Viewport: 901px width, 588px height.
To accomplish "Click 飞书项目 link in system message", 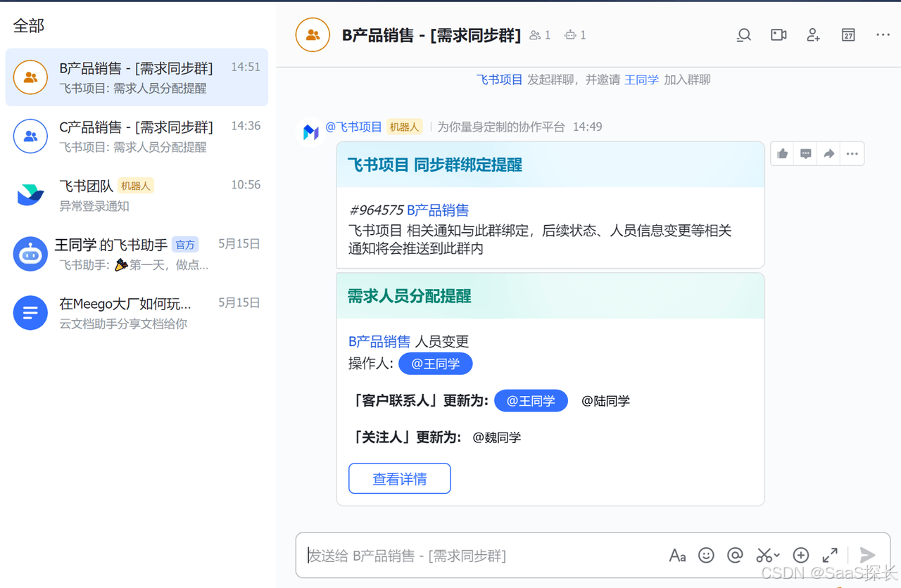I will 500,79.
